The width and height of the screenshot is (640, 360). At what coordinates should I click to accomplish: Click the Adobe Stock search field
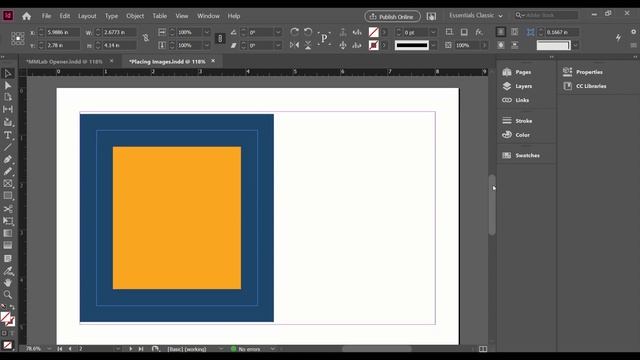pos(546,15)
